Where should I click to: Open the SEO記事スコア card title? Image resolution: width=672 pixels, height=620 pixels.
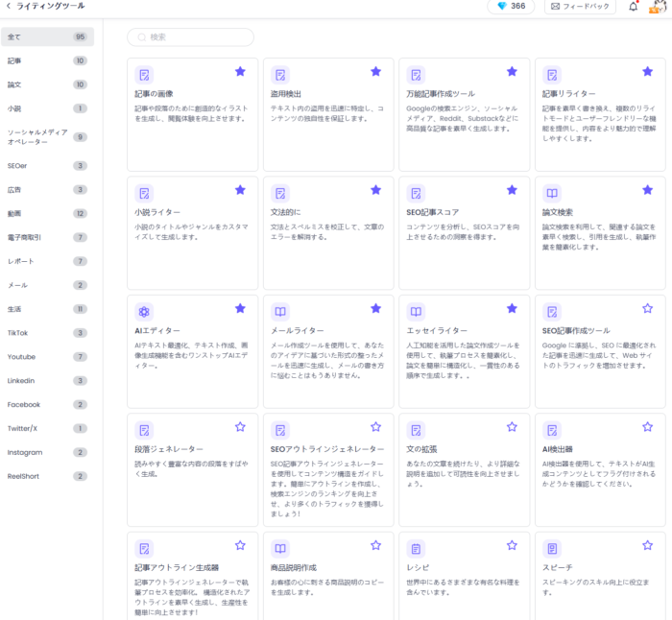pyautogui.click(x=432, y=212)
